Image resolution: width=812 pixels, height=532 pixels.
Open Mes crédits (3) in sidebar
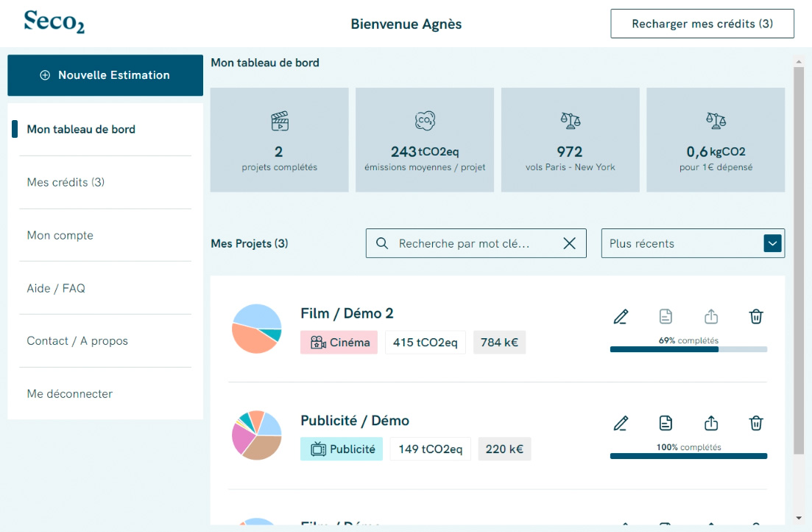coord(66,182)
